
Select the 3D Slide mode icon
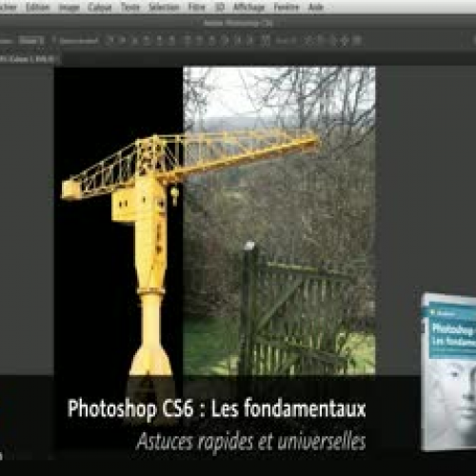tap(345, 40)
